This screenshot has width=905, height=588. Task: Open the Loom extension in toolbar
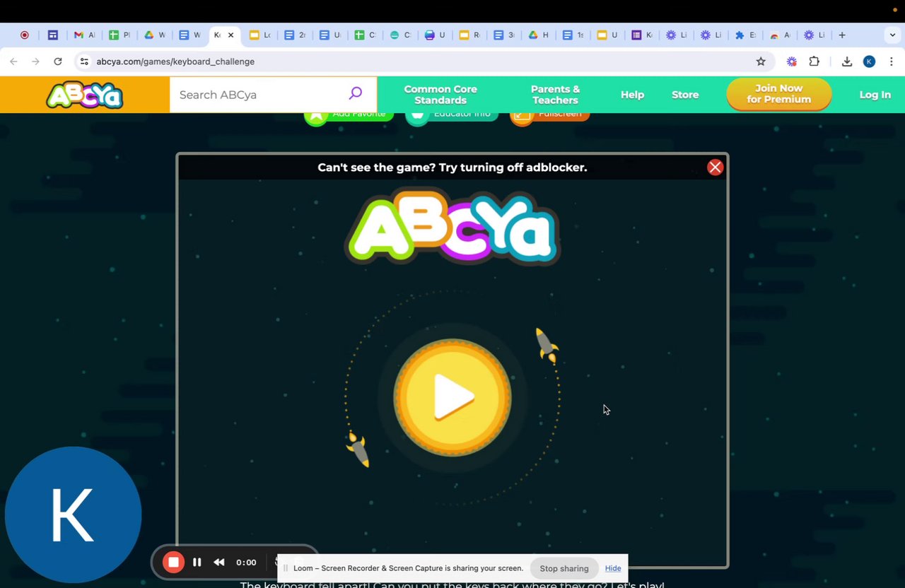click(792, 61)
